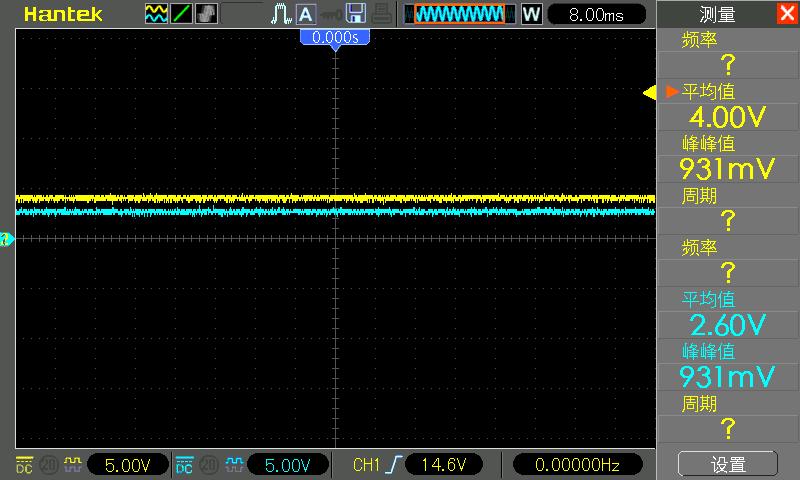Click the CH1 trigger source label
Image resolution: width=800 pixels, height=480 pixels.
click(366, 465)
